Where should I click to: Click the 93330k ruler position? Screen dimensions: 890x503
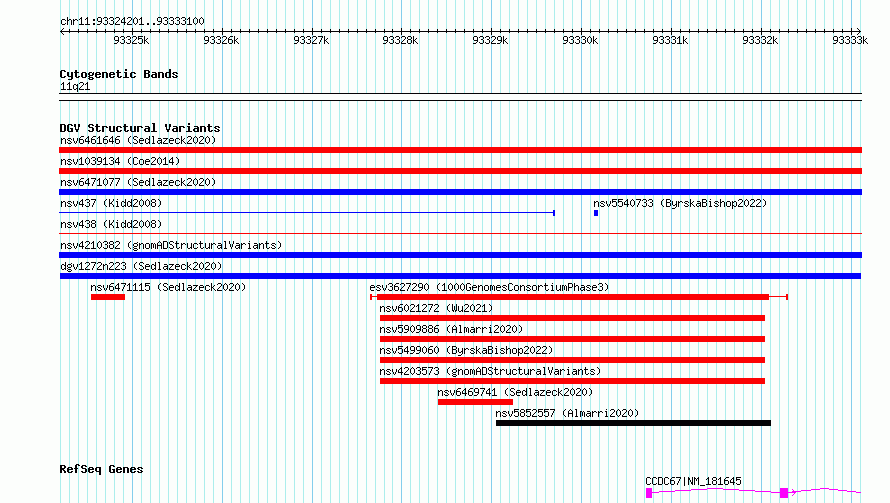580,40
